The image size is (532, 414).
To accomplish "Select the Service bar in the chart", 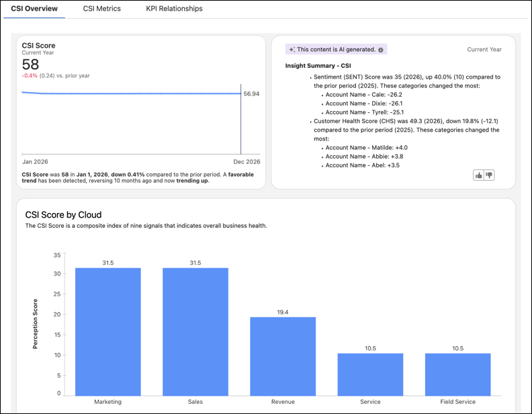I will (370, 374).
